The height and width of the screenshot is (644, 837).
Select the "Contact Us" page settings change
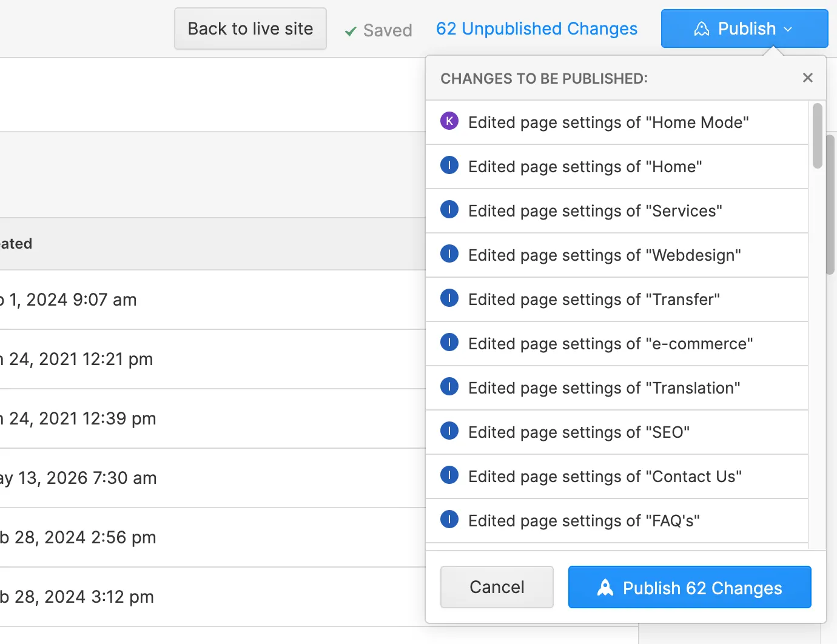[617, 477]
